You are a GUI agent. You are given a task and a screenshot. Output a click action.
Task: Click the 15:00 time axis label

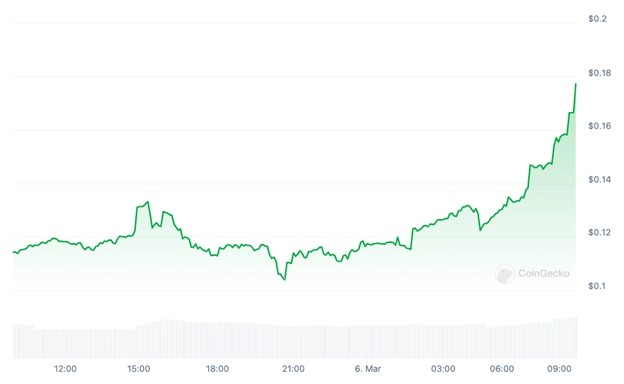pos(138,369)
